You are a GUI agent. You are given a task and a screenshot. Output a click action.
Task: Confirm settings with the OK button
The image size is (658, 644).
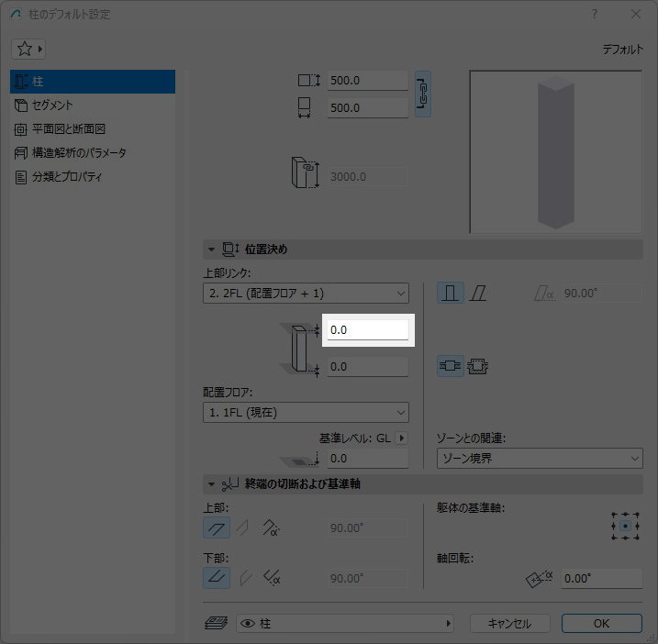(x=601, y=623)
